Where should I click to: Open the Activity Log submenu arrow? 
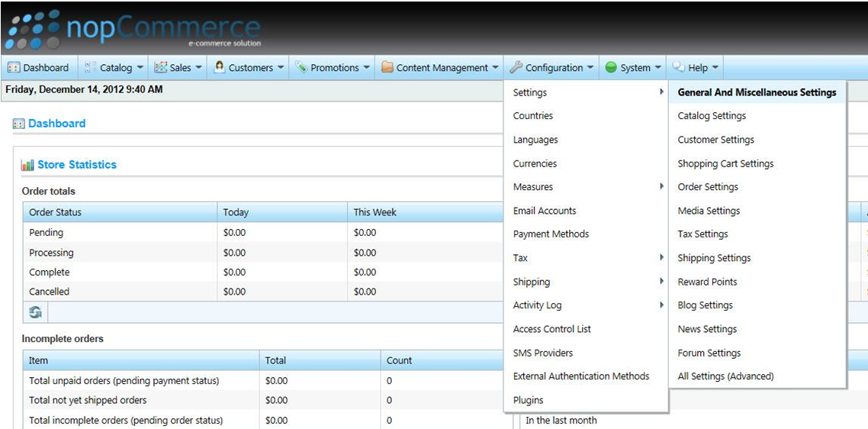(x=661, y=305)
